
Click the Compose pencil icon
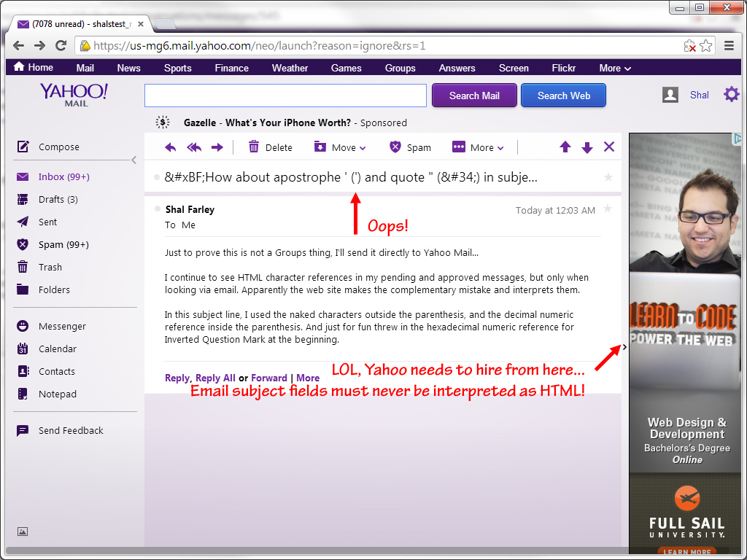pos(23,146)
